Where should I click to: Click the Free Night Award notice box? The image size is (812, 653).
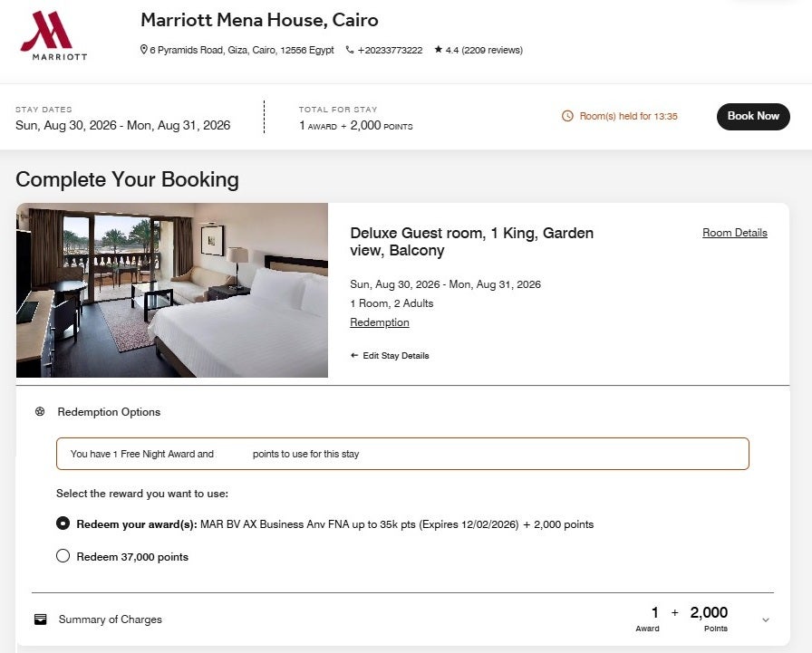(403, 453)
